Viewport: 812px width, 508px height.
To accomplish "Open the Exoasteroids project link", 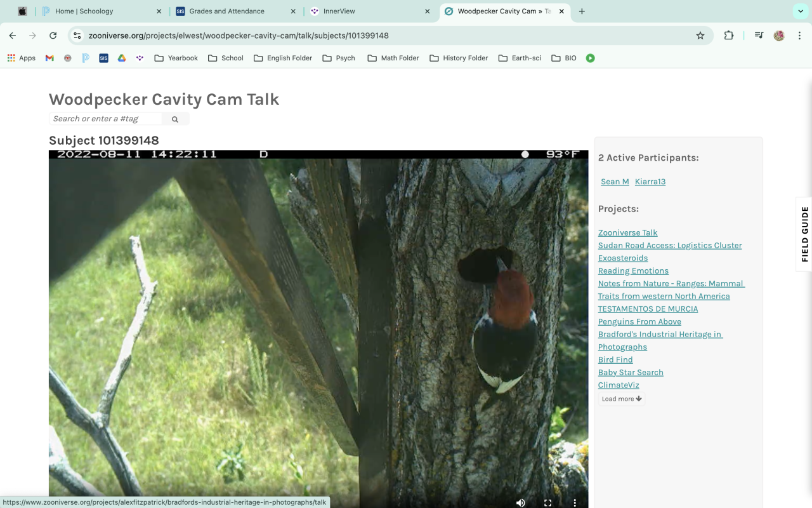I will click(x=623, y=258).
